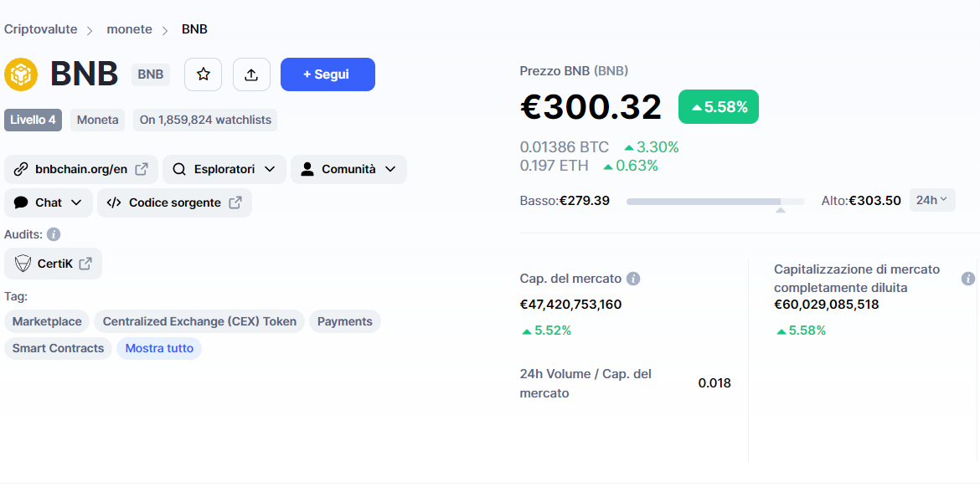This screenshot has width=980, height=487.
Task: Expand the Esploratori dropdown
Action: pyautogui.click(x=224, y=169)
